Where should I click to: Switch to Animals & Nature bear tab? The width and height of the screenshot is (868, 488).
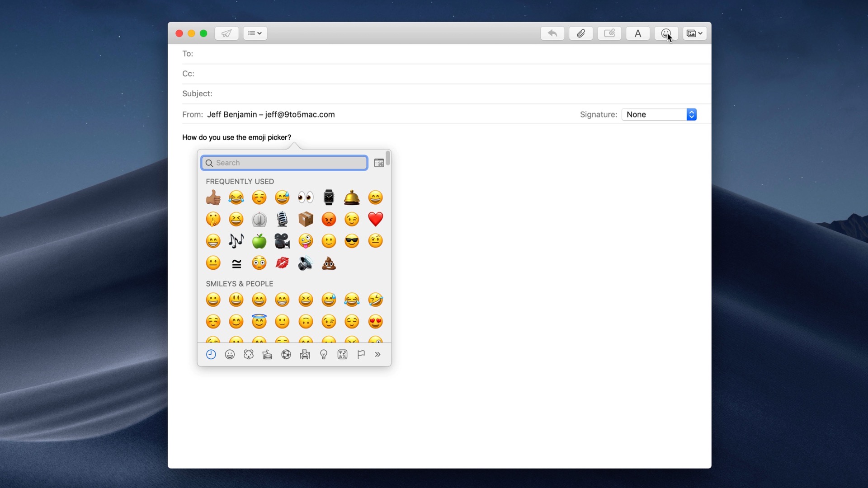pyautogui.click(x=249, y=355)
